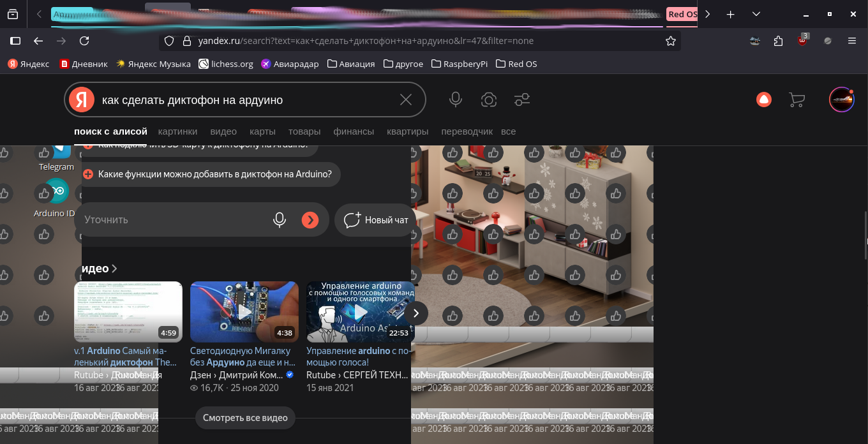Viewport: 868px width, 444px height.
Task: Play the 4:59 Arduino диктофон video
Action: pos(128,312)
